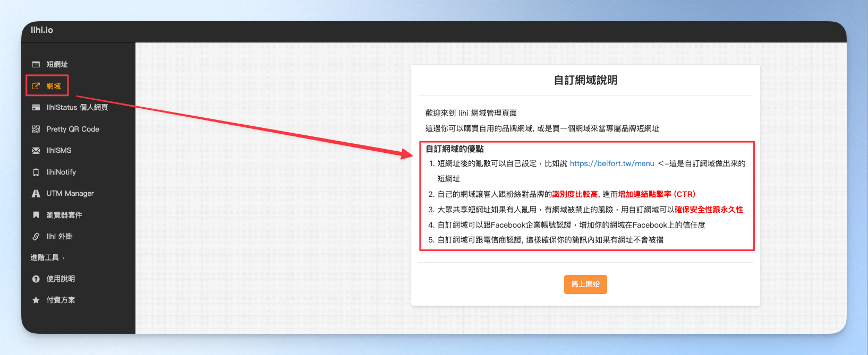
Task: Open the belfort.tw/menu example link
Action: [x=612, y=163]
